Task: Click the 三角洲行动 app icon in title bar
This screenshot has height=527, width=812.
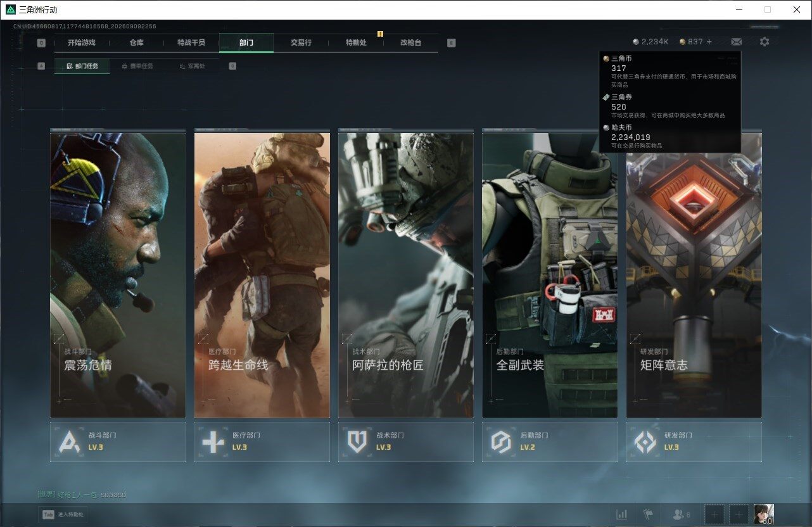Action: [11, 10]
